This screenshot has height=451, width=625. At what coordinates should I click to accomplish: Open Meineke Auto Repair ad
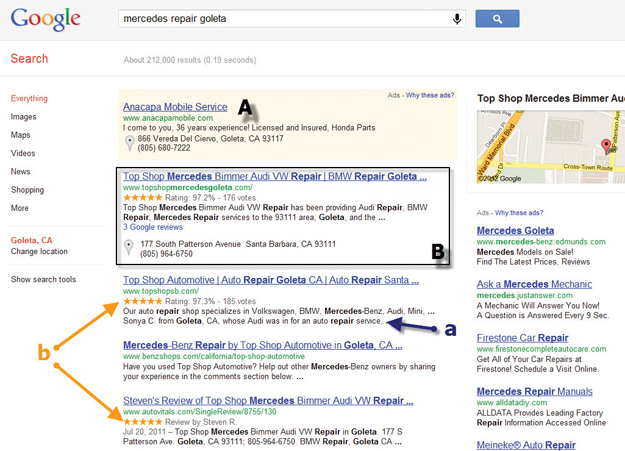526,445
